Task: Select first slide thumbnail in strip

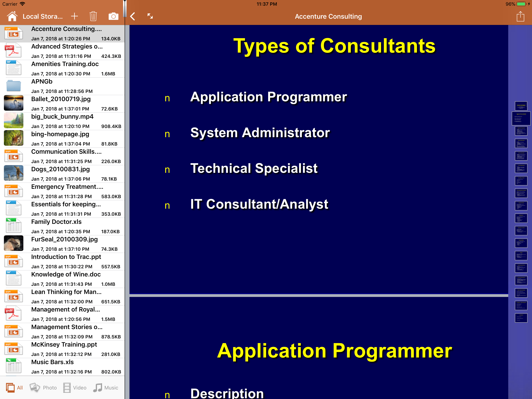Action: tap(521, 106)
